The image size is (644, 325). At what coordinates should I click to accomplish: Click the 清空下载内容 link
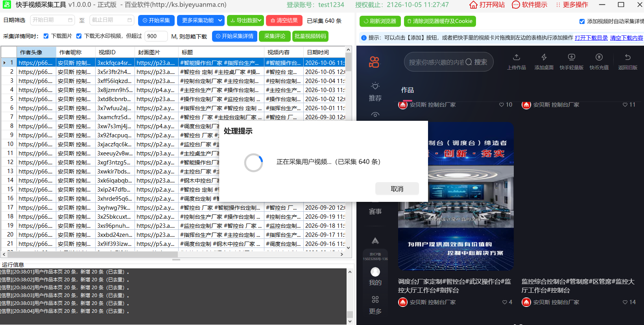(627, 38)
